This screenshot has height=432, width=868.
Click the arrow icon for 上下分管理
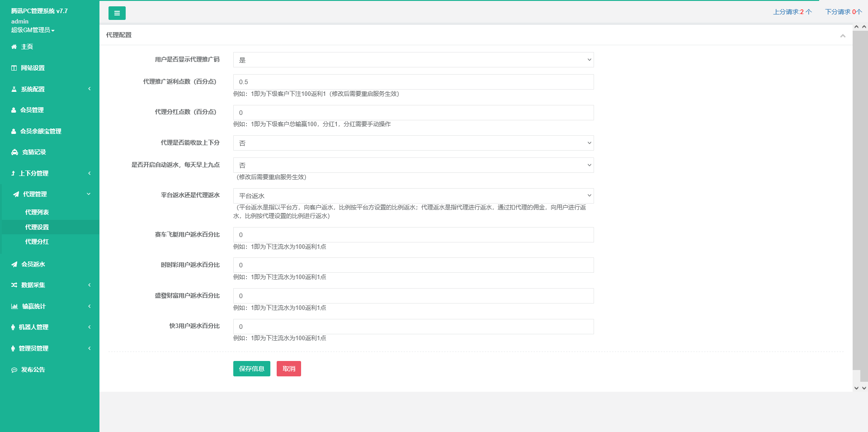pyautogui.click(x=13, y=173)
